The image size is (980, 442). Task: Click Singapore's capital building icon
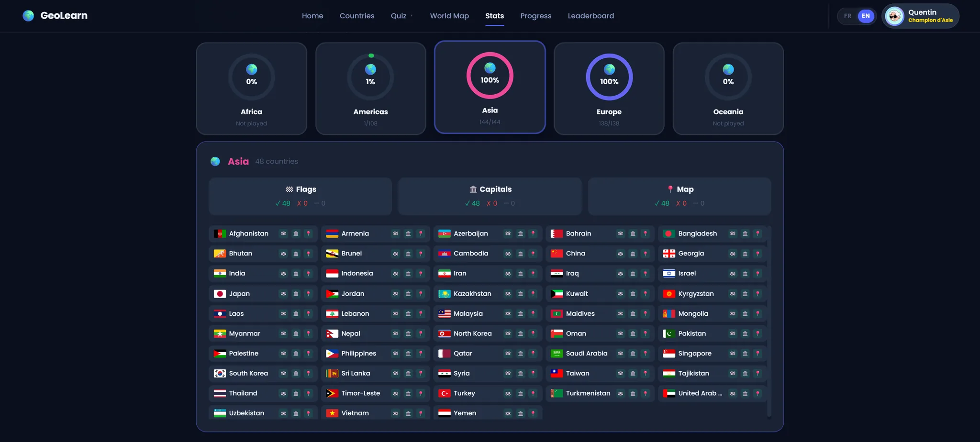[x=745, y=354]
